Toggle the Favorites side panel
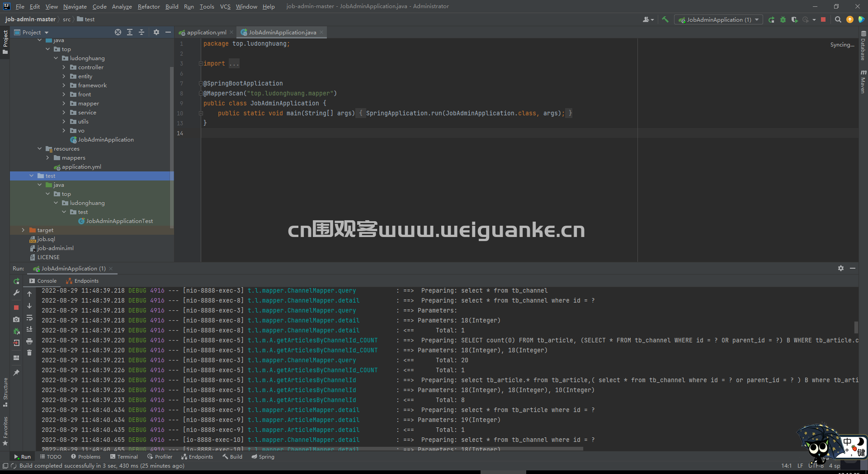 coord(5,431)
